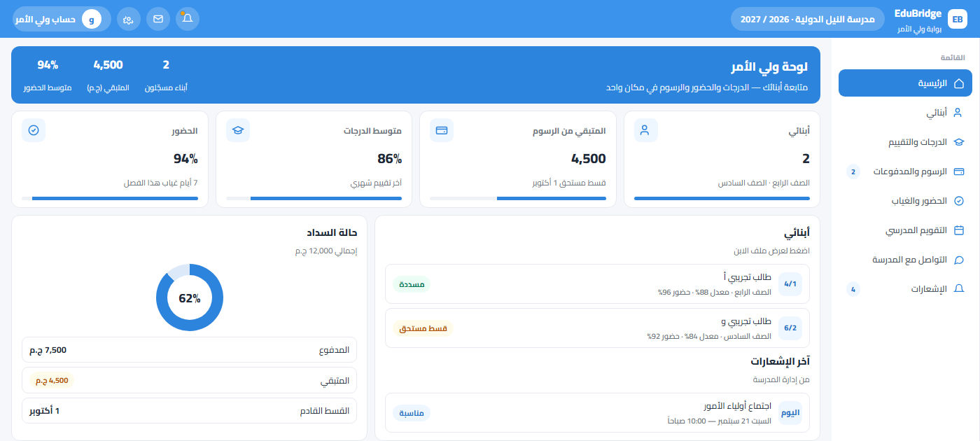Viewport: 980px width, 441px height.
Task: Click banner stat 'متوسط الحضور'
Action: tap(48, 88)
